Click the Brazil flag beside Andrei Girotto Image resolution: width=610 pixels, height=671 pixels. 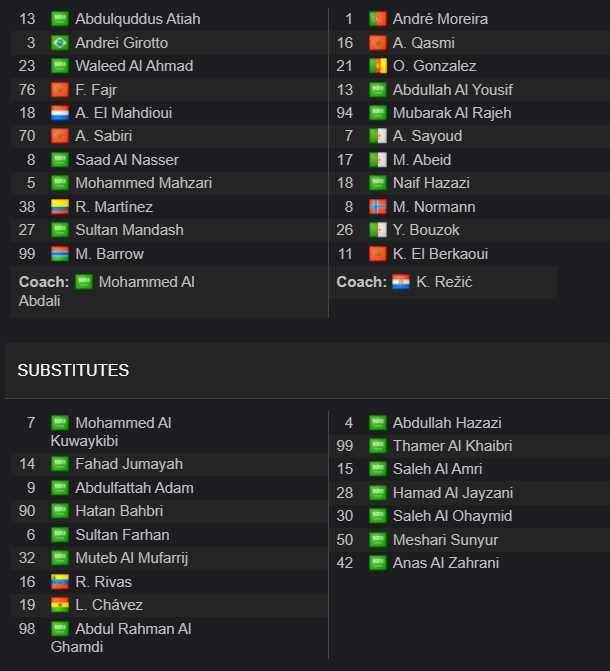(x=60, y=43)
